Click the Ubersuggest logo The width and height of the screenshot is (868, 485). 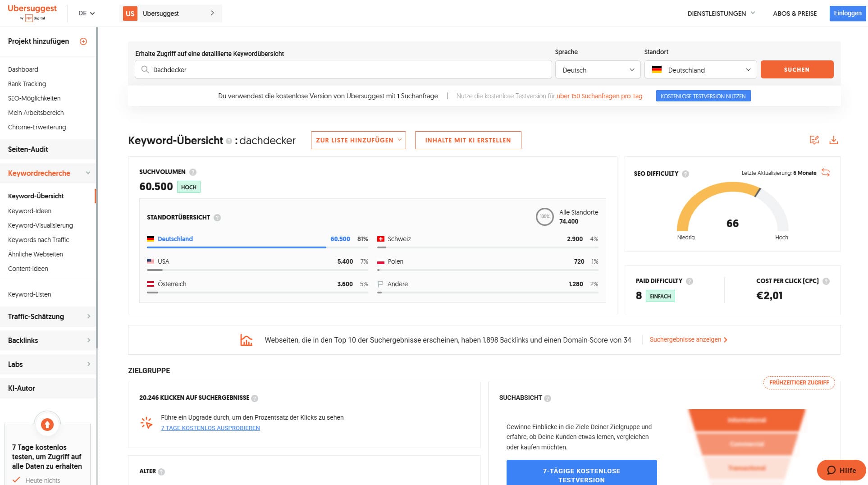pos(32,13)
